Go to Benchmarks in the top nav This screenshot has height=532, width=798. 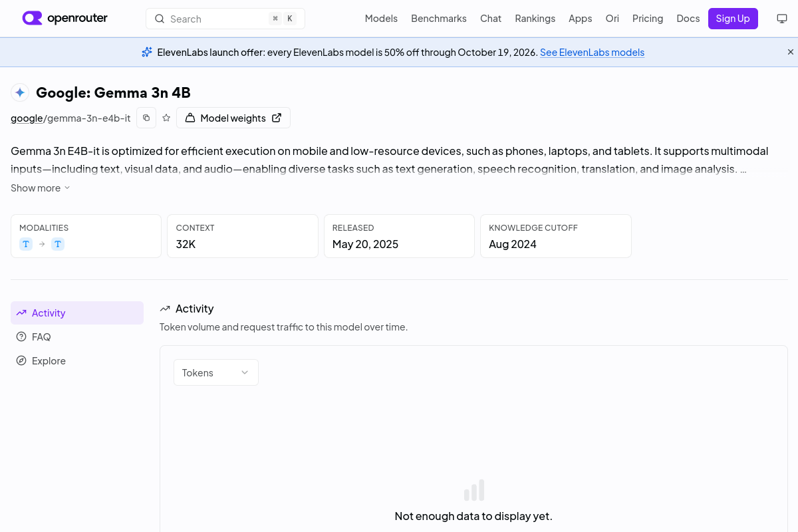coord(439,19)
